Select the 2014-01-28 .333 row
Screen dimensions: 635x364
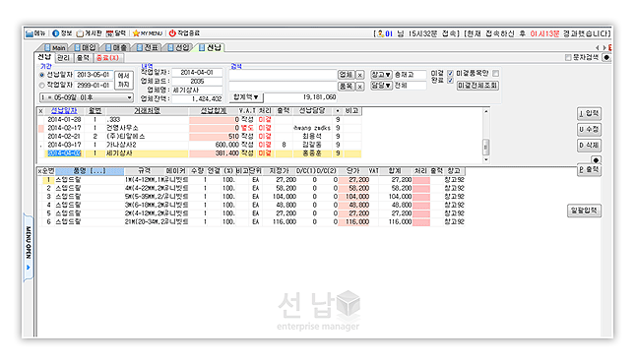201,120
